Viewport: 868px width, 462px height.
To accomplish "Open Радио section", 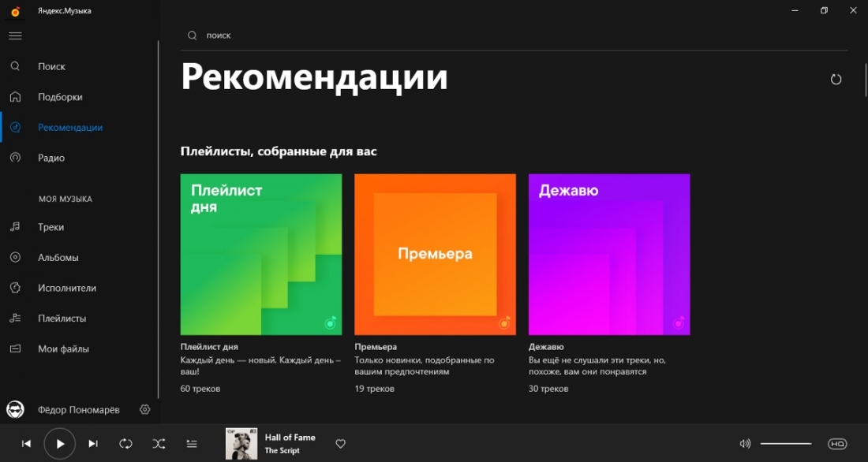I will (x=51, y=158).
